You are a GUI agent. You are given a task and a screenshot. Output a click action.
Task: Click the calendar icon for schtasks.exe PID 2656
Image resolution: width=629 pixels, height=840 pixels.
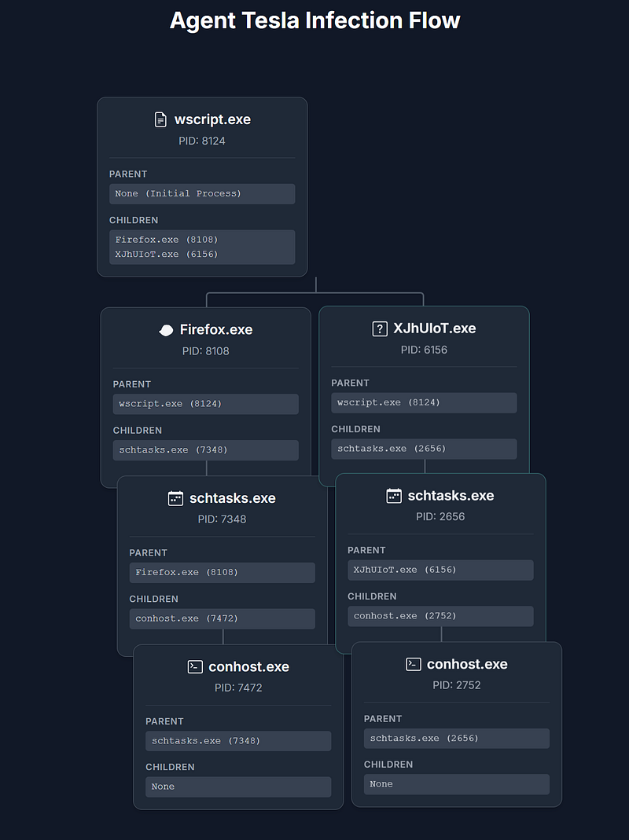[x=394, y=496]
